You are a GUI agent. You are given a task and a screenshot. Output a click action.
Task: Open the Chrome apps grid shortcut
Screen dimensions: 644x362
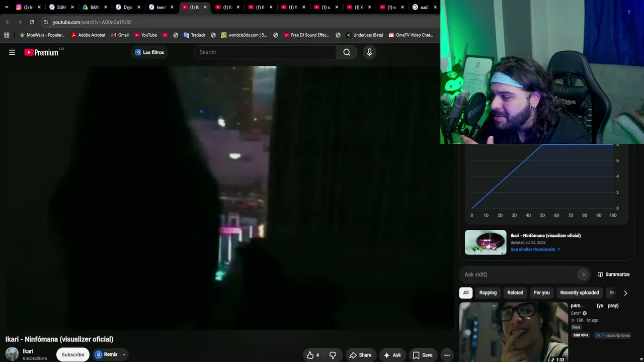[7, 35]
